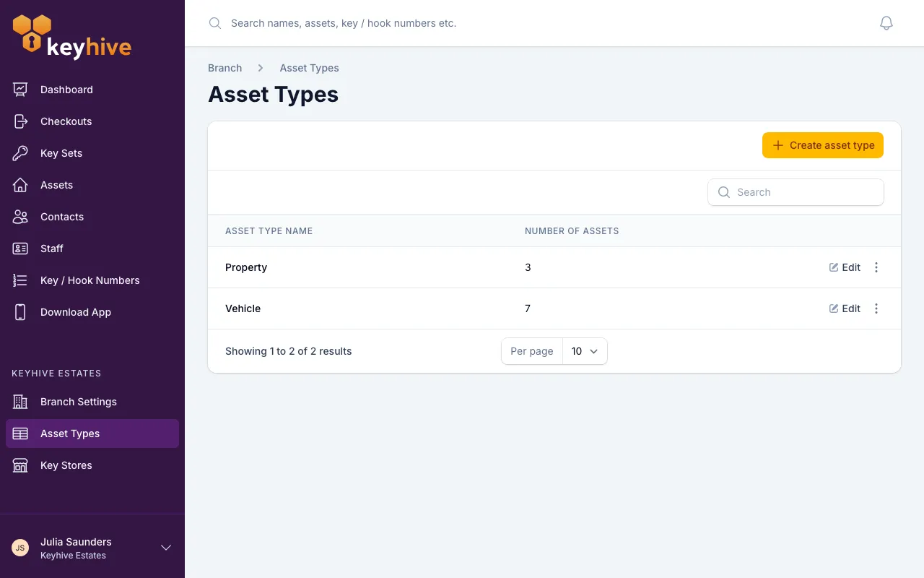Expand the Julia Saunders account menu chevron
Screen dimensions: 924x578
166,548
